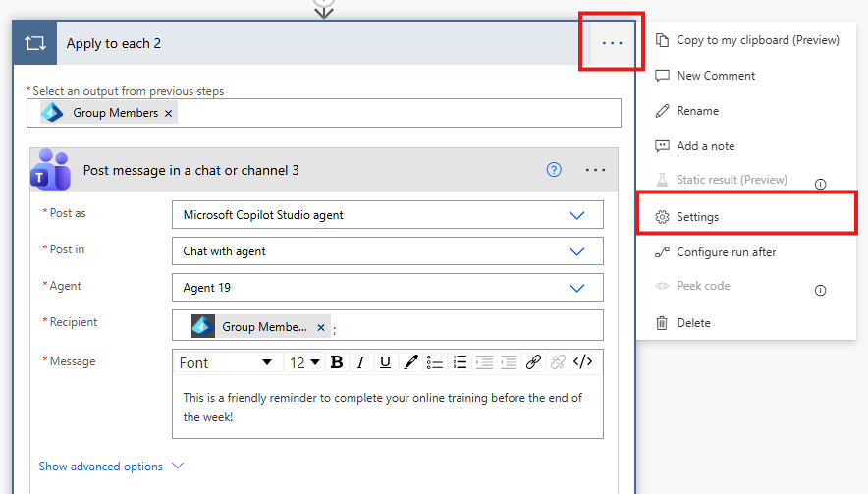This screenshot has height=494, width=868.
Task: Click Delete in the context menu
Action: coord(693,323)
